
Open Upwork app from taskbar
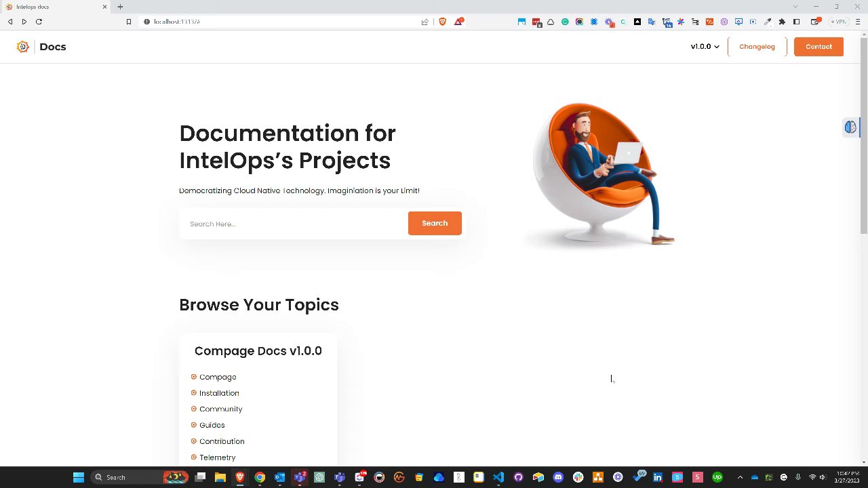click(717, 477)
